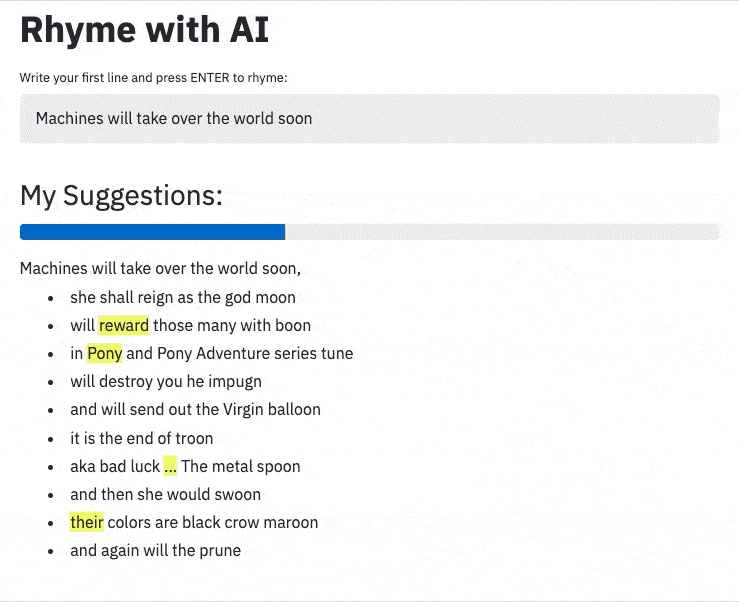Screen dimensions: 739x602
Task: Click the blue filled part of progress bar
Action: [x=152, y=232]
